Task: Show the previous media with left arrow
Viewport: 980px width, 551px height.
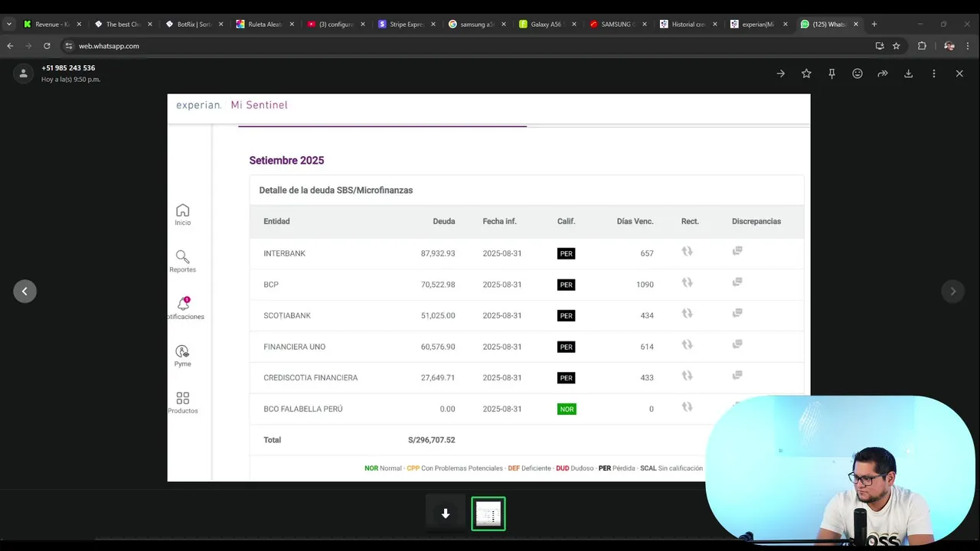Action: click(24, 291)
